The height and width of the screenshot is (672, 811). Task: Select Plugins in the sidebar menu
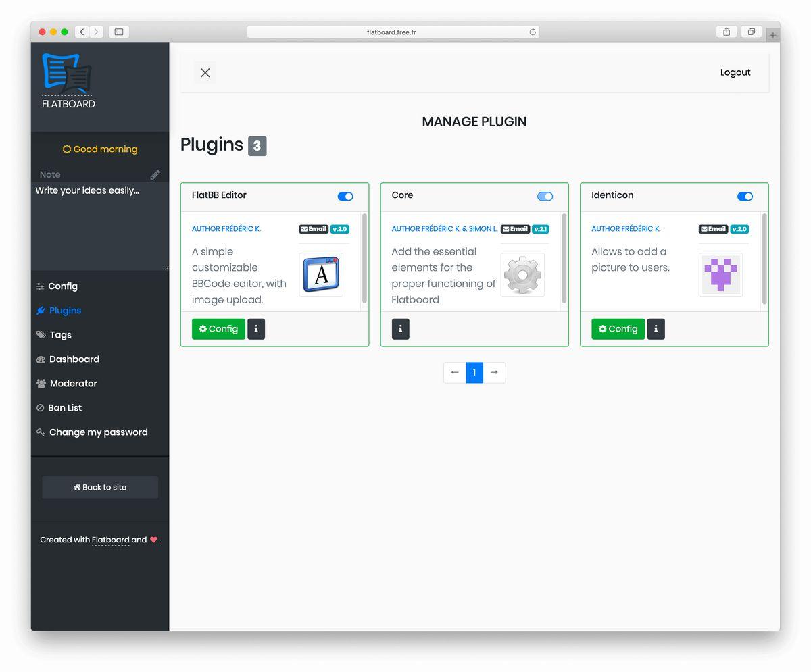click(59, 311)
